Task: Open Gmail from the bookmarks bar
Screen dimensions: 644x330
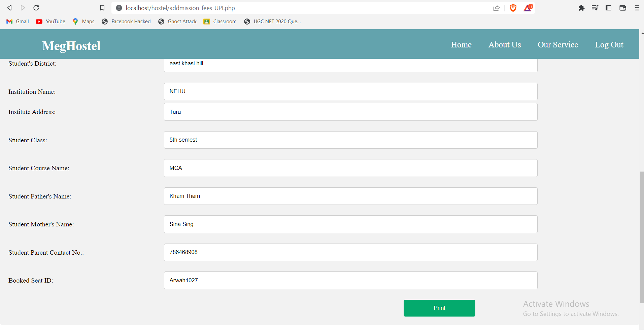Action: pyautogui.click(x=17, y=21)
